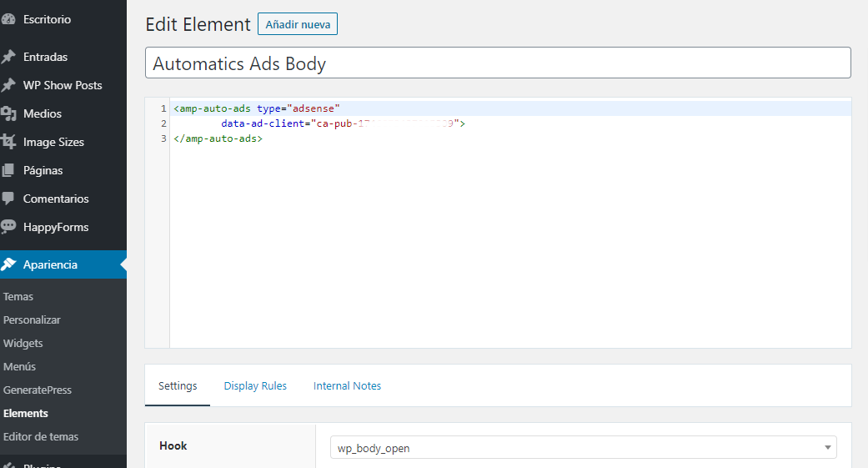Click the Apariencia paintbrush icon
Viewport: 868px width, 468px height.
point(8,264)
